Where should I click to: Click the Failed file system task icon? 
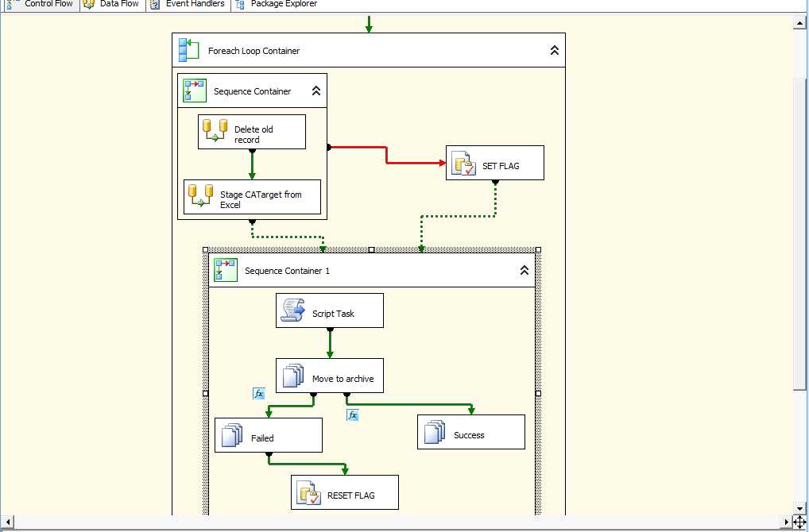[x=232, y=434]
